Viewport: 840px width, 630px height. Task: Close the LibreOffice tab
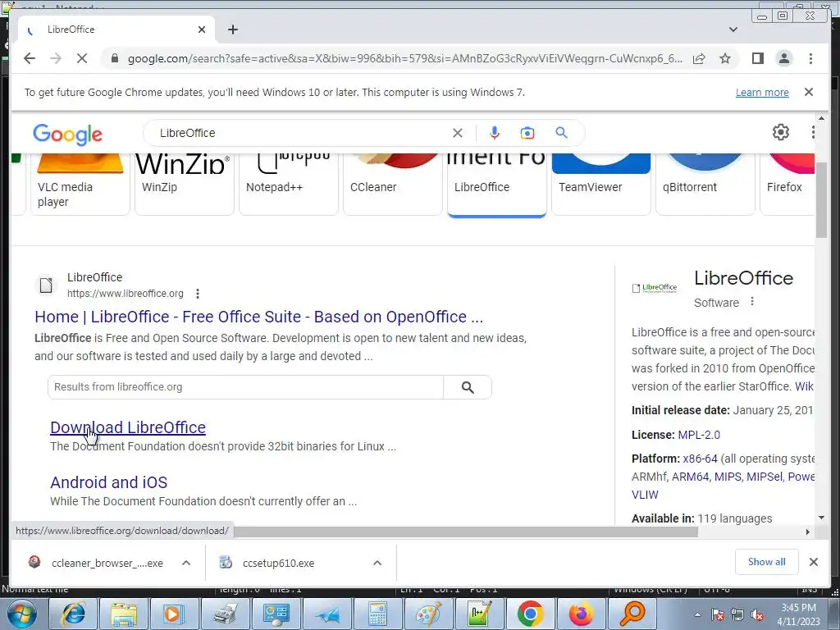coord(202,30)
